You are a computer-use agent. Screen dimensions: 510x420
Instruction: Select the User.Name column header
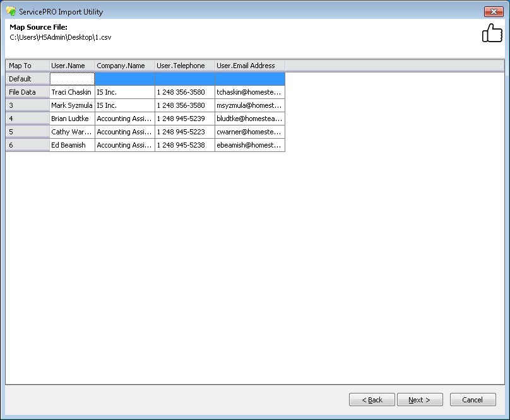click(71, 65)
